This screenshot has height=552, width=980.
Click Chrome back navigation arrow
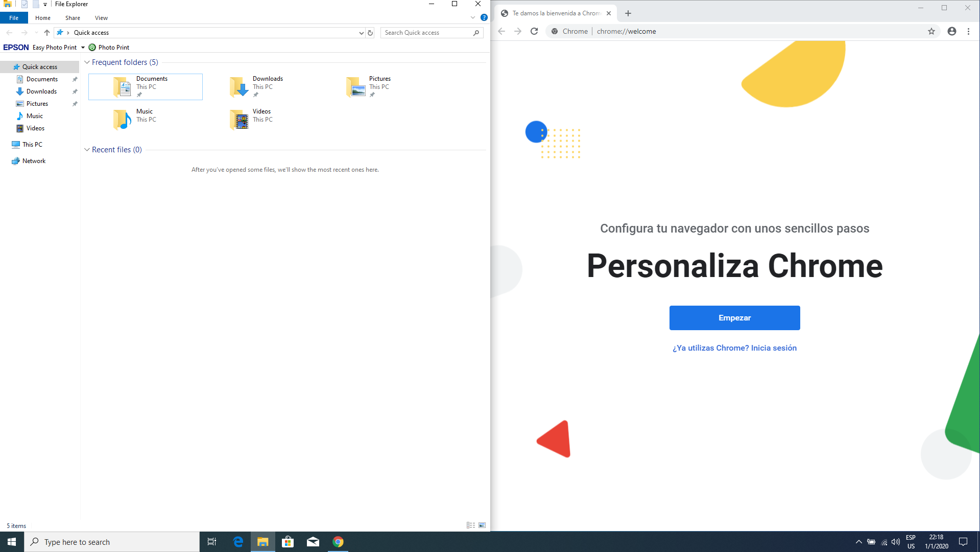501,31
